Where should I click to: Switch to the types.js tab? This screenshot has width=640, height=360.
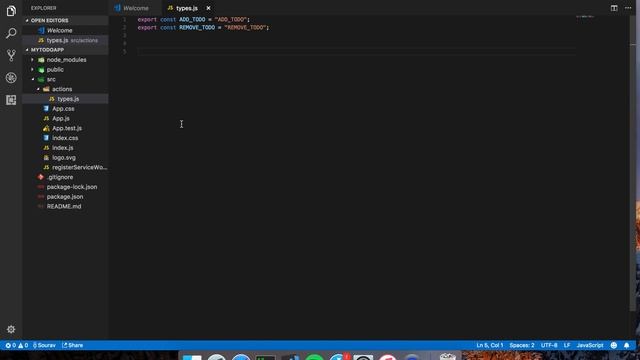[x=189, y=8]
